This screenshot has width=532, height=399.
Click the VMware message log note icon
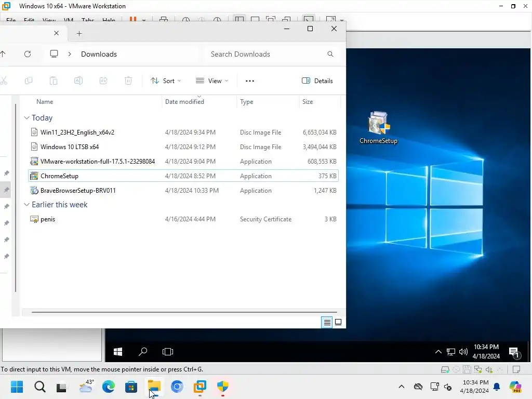tap(516, 369)
